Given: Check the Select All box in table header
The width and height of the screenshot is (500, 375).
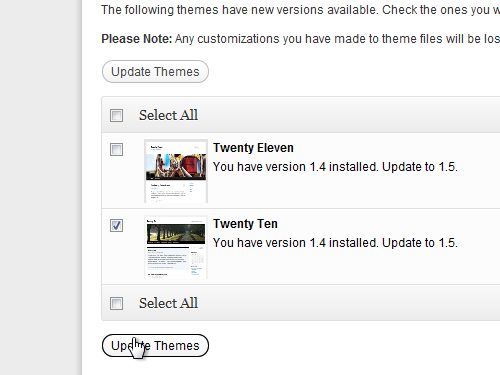Looking at the screenshot, I should coord(116,115).
